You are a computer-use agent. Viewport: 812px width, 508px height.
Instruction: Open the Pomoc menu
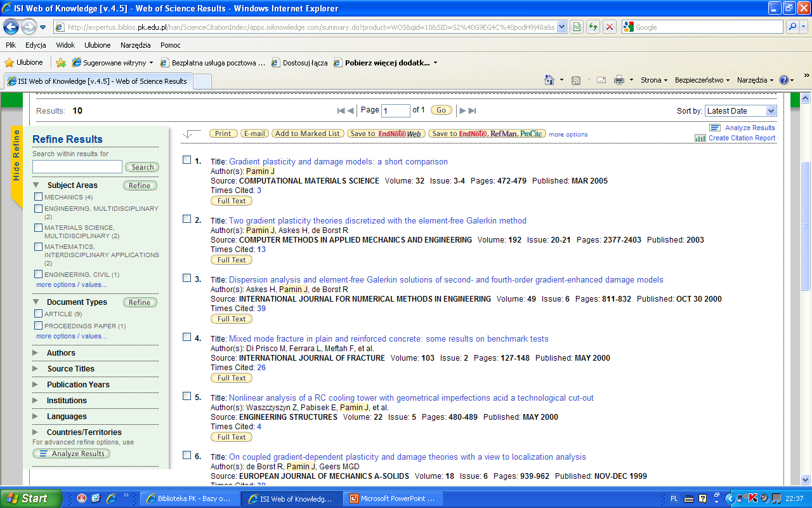[x=171, y=45]
